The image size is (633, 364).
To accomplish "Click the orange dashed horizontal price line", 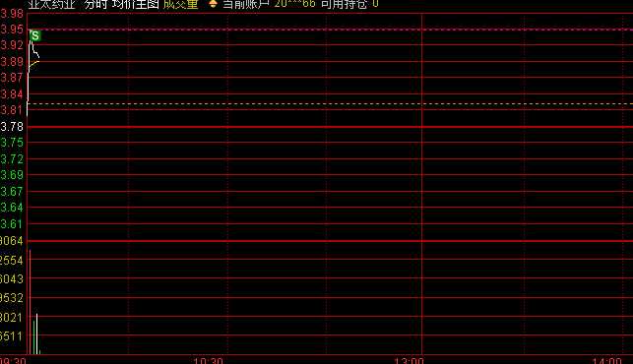I will (330, 103).
